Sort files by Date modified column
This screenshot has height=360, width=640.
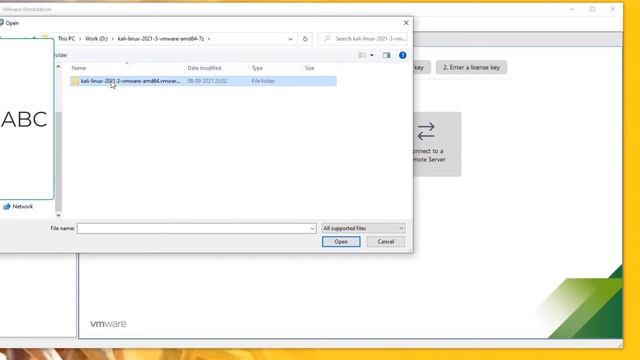pyautogui.click(x=204, y=68)
